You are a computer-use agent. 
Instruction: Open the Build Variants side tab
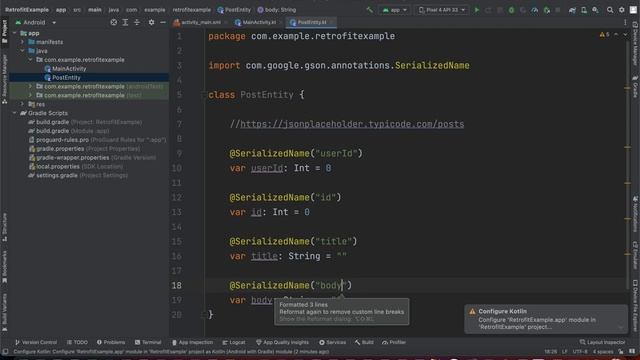pos(4,312)
